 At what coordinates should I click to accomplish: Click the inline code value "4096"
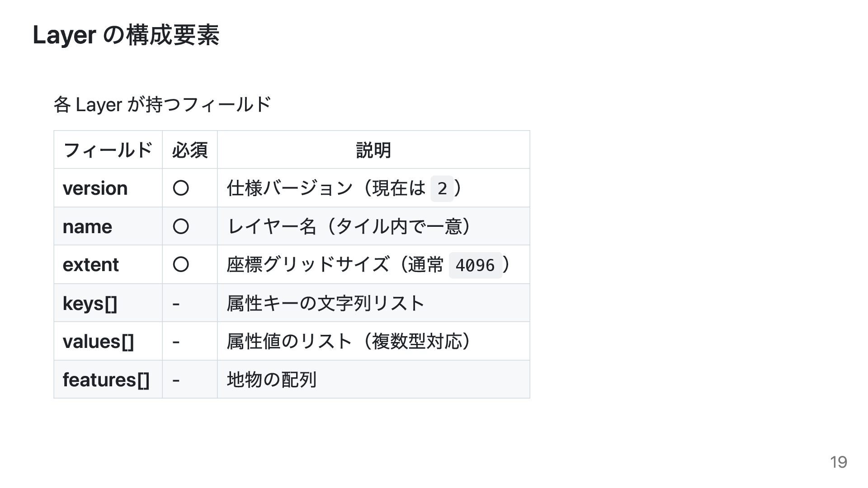click(x=475, y=265)
